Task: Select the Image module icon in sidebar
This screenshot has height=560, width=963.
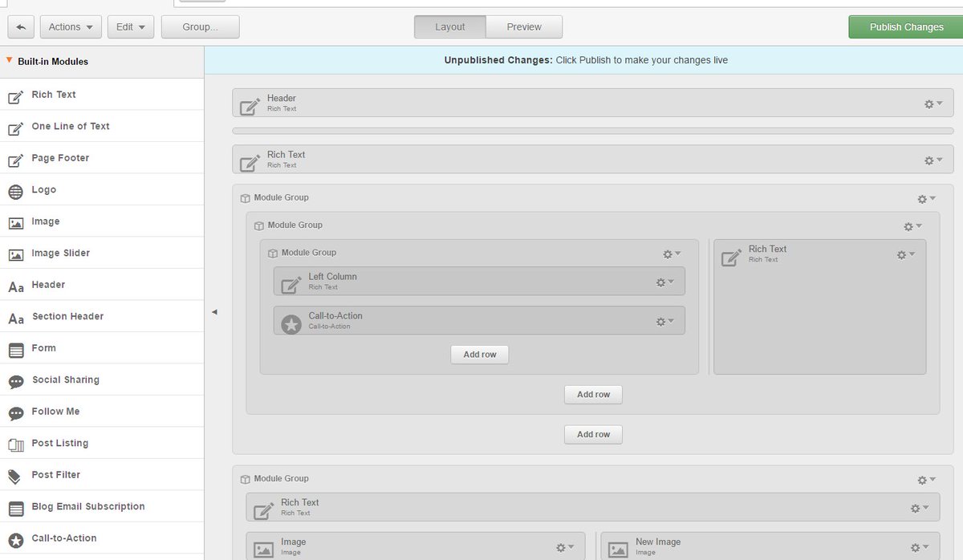Action: pyautogui.click(x=16, y=224)
